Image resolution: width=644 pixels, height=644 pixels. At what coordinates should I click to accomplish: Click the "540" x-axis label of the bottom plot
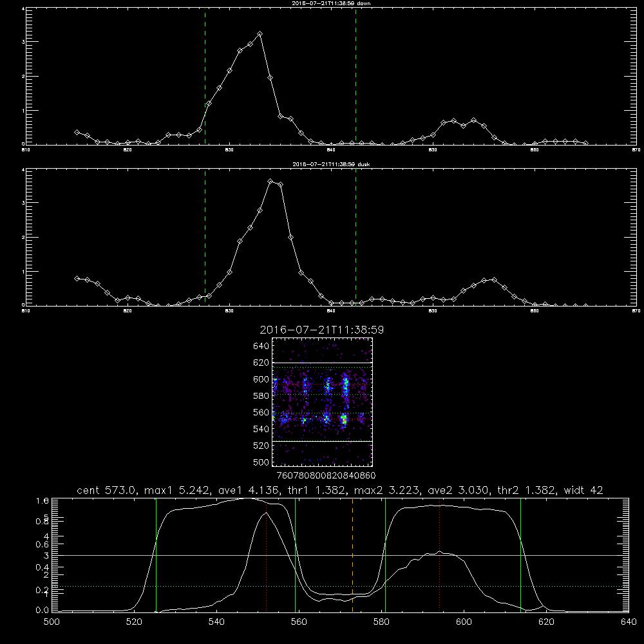(216, 622)
